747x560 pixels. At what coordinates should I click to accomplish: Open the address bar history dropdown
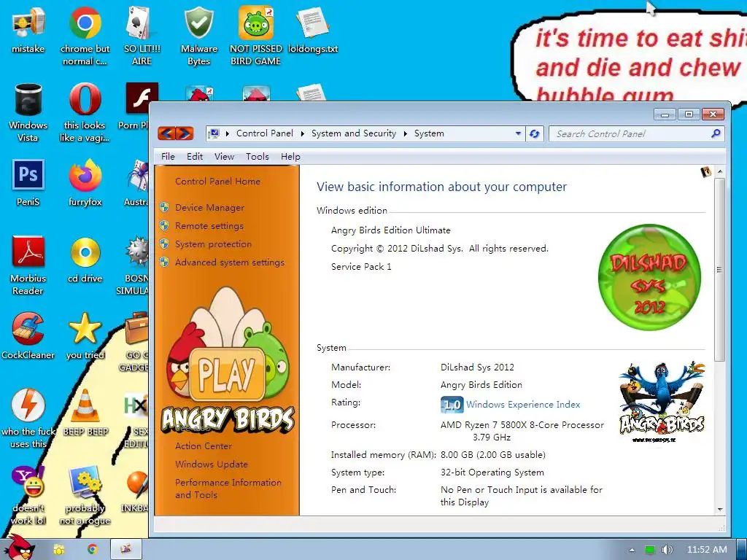(519, 134)
